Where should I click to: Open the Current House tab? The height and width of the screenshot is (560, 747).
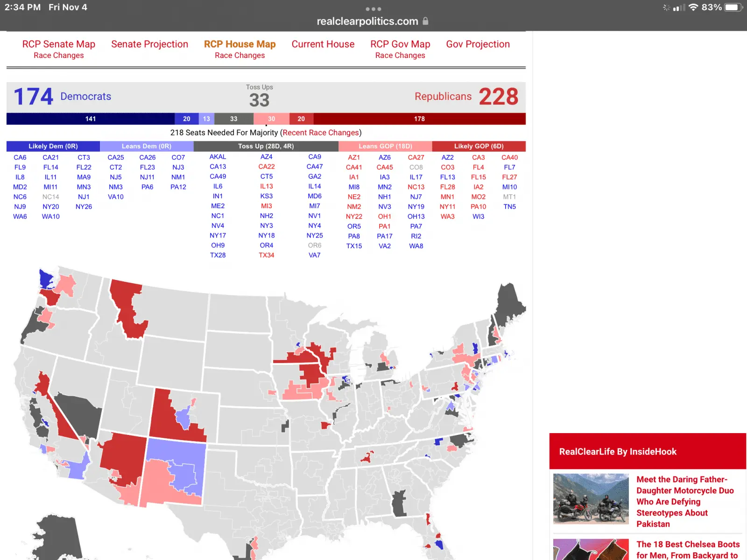(323, 44)
